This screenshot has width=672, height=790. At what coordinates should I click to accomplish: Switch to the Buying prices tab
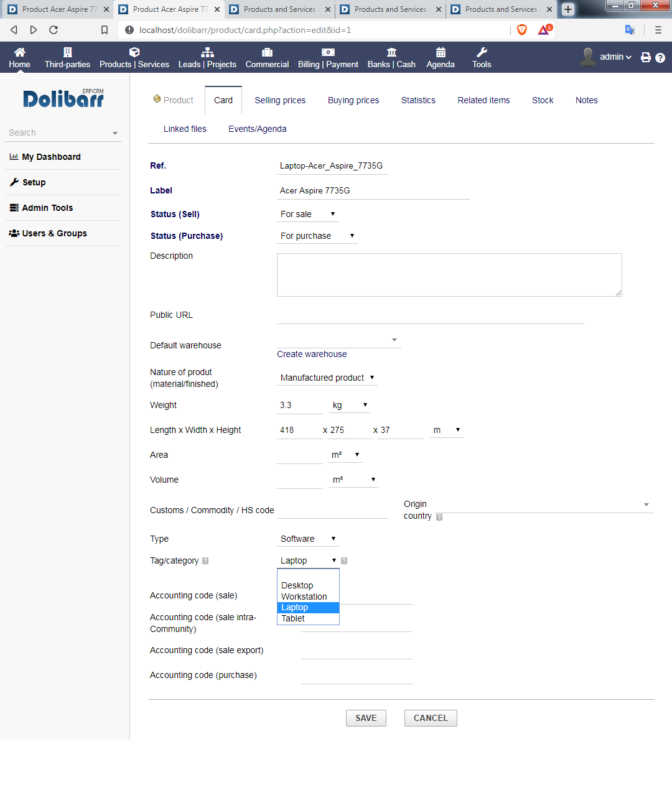pyautogui.click(x=353, y=100)
